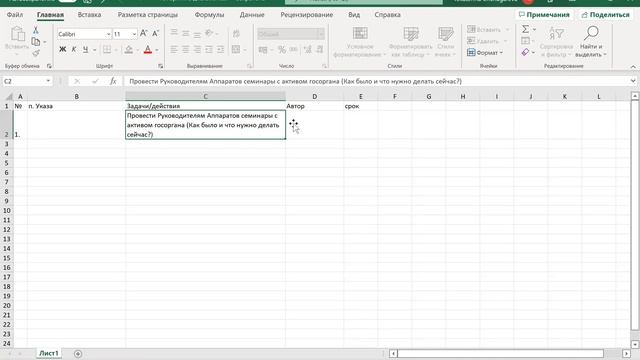Click the Comma style 000 icon
This screenshot has width=640, height=360.
pyautogui.click(x=293, y=50)
